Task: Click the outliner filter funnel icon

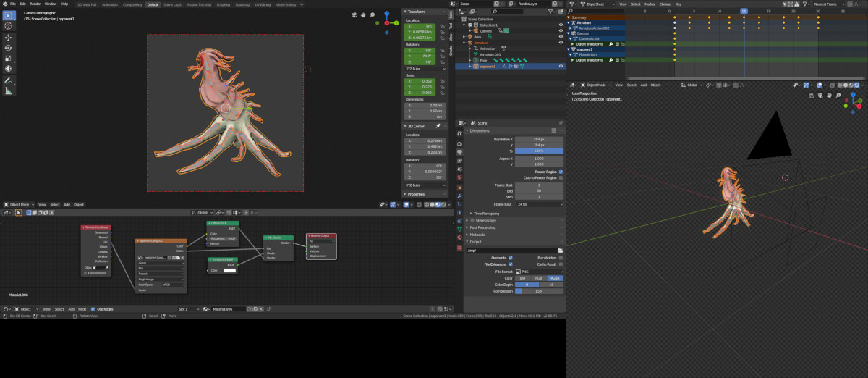Action: [552, 12]
